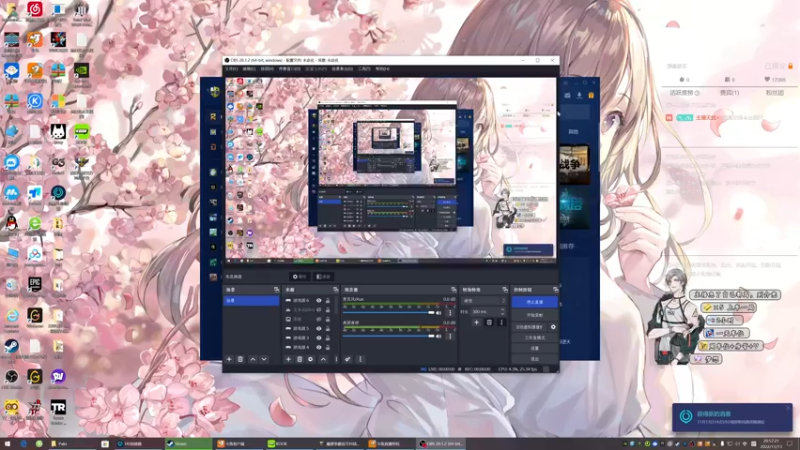Open Epic Games desktop shortcut
Screen dimensions: 800x450
(35, 285)
